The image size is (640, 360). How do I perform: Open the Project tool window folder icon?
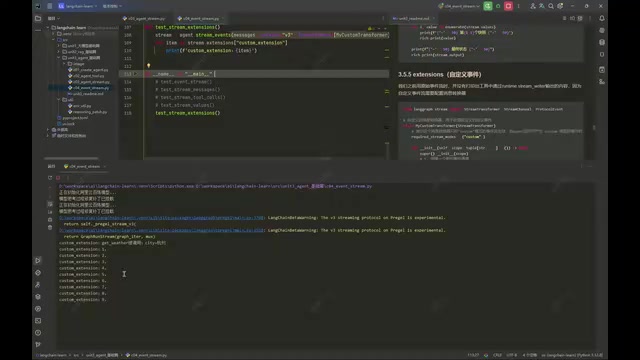pos(38,18)
